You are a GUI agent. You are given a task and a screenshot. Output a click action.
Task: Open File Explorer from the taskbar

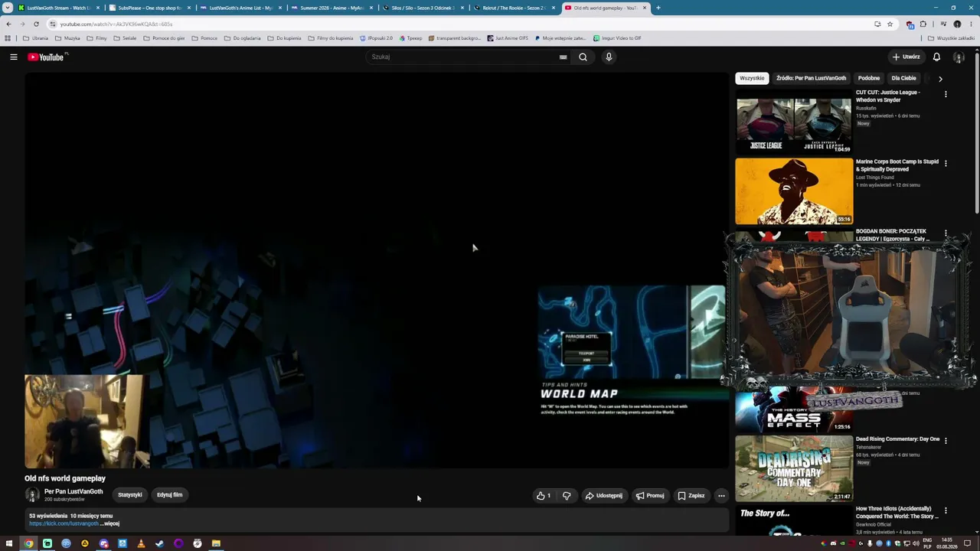216,543
